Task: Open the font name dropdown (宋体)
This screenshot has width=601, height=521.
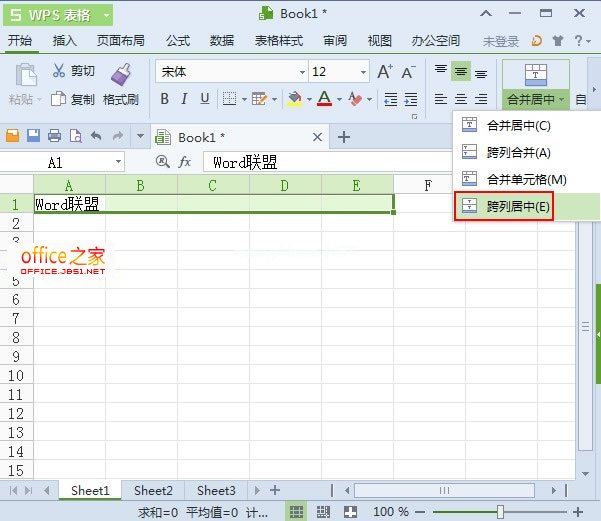Action: click(302, 72)
